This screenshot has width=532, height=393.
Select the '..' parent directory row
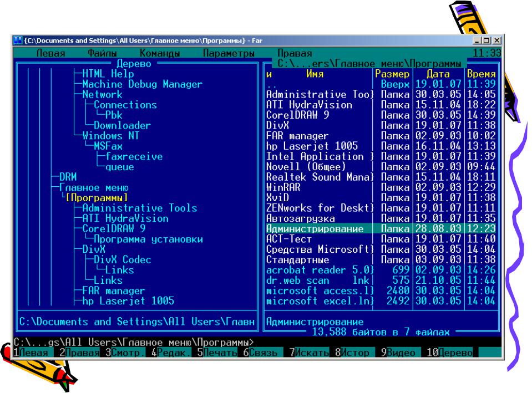[x=381, y=84]
